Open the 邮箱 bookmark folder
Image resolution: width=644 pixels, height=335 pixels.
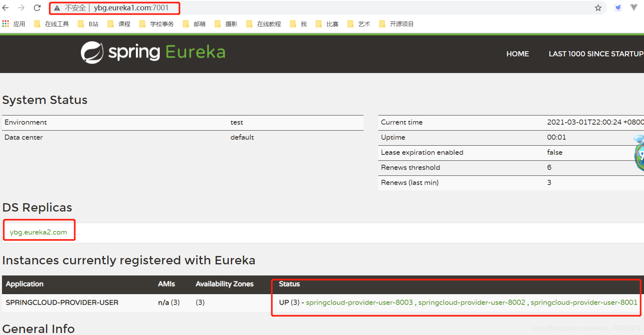[x=194, y=24]
